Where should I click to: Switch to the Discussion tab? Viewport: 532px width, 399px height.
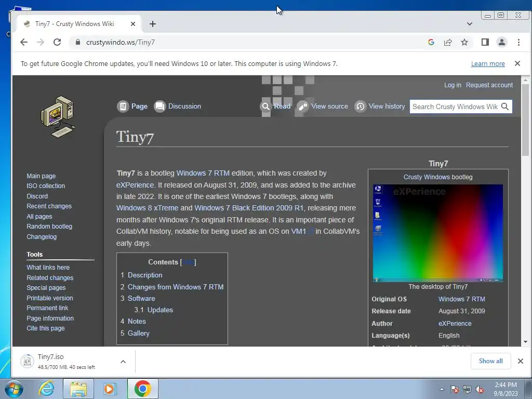point(178,106)
